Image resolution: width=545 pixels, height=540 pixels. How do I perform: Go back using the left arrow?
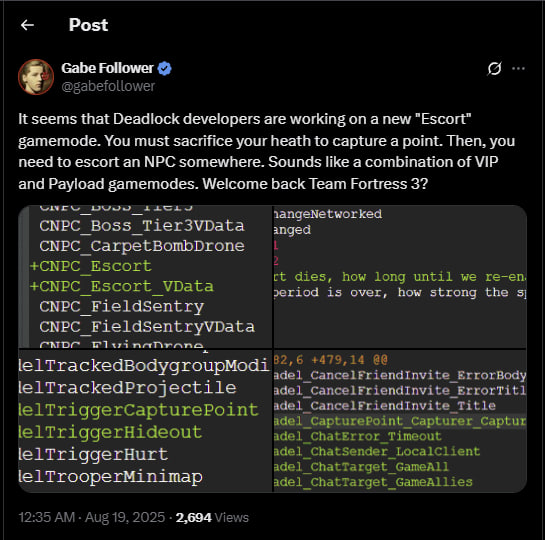[27, 25]
